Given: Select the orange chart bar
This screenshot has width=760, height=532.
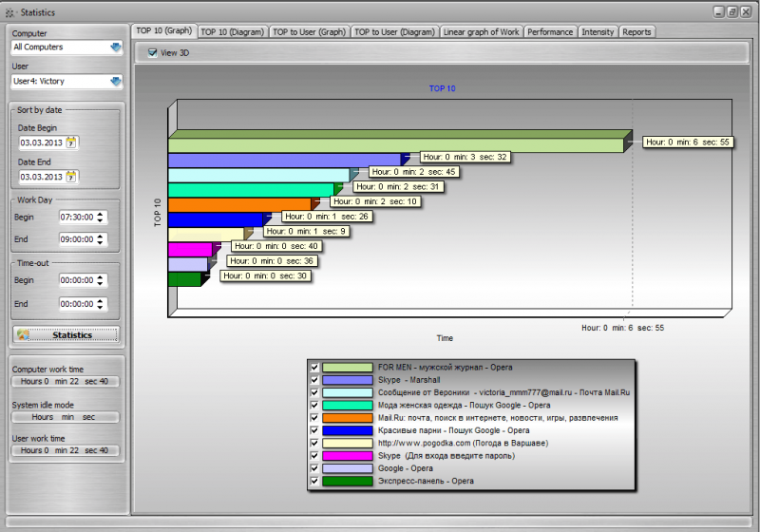Looking at the screenshot, I should tap(239, 204).
